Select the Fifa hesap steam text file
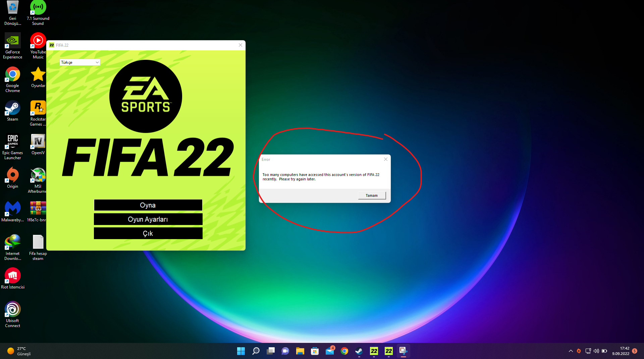This screenshot has width=644, height=359. pyautogui.click(x=38, y=248)
